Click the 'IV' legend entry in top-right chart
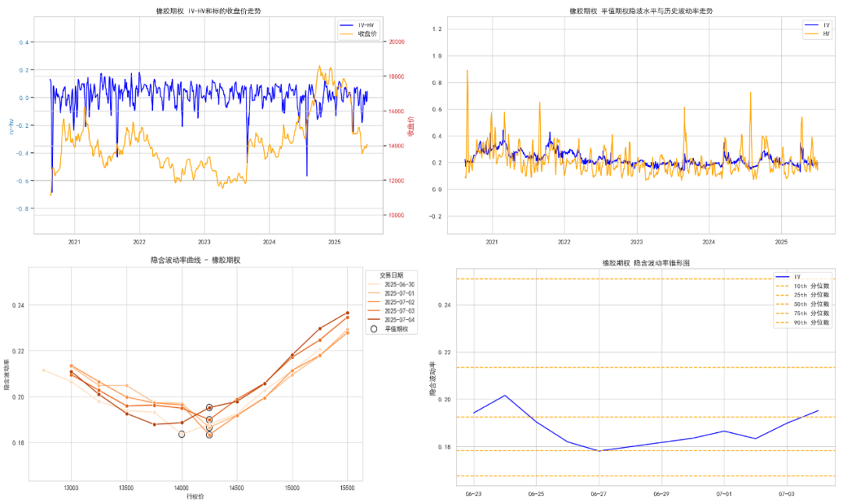 816,25
